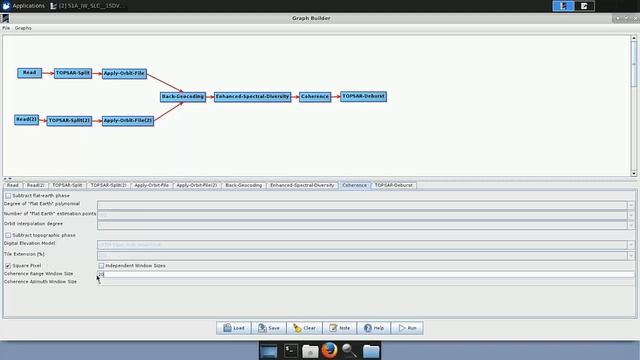Click the Coherence Range Window Size field
The height and width of the screenshot is (360, 640).
tap(366, 274)
